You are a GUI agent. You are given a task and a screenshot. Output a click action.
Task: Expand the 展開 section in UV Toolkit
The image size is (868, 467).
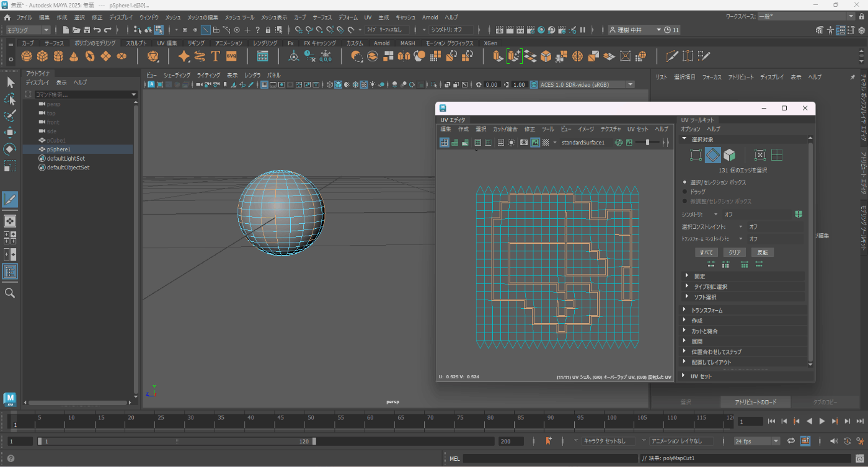744,342
